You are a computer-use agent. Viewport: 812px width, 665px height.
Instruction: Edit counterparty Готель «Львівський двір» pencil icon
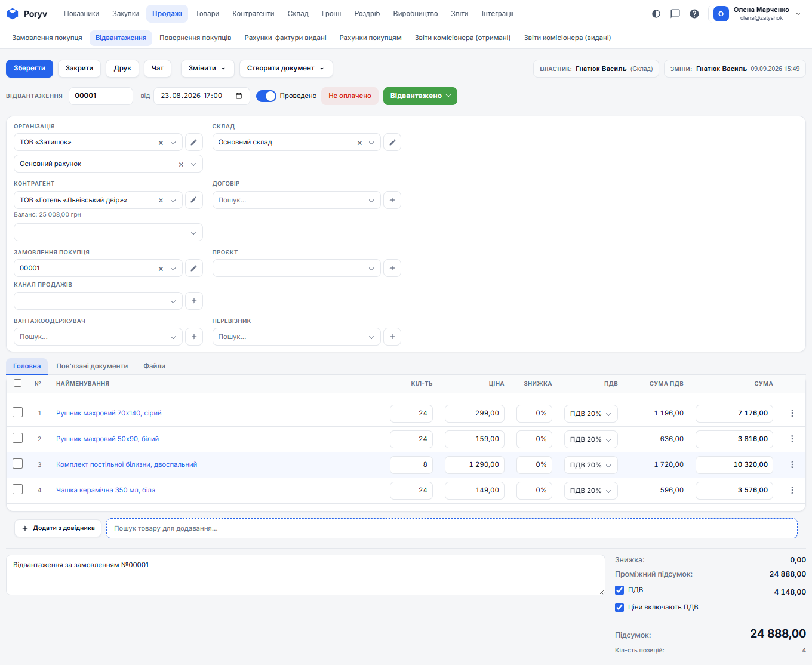coord(193,200)
